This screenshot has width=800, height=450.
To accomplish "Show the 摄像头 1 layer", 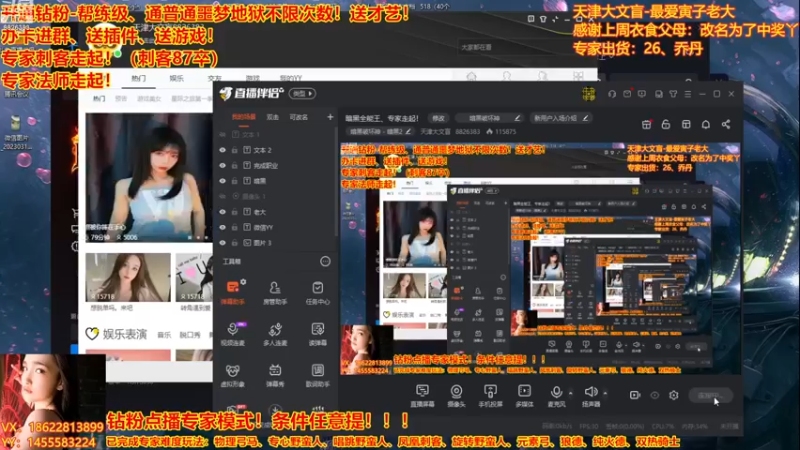I will pyautogui.click(x=222, y=196).
